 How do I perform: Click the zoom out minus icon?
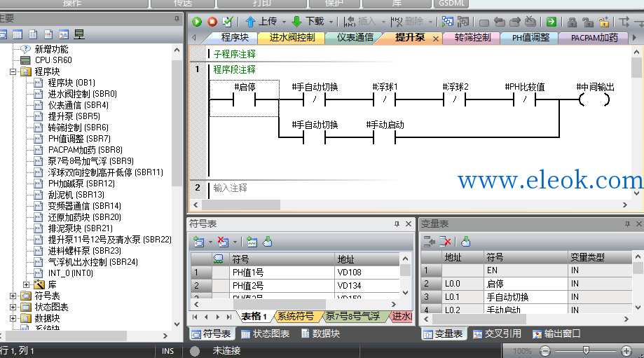pyautogui.click(x=545, y=351)
